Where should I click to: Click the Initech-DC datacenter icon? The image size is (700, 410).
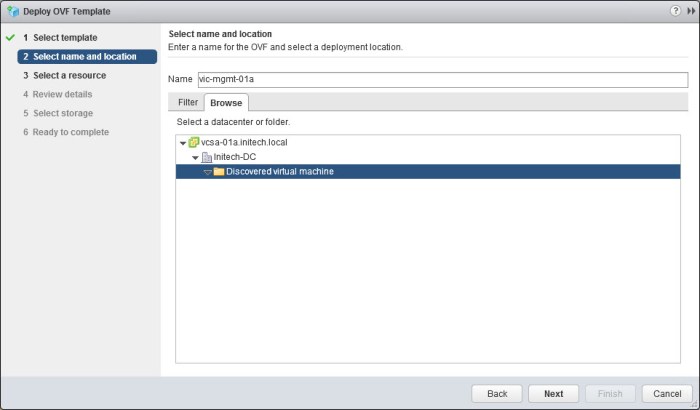[x=206, y=157]
